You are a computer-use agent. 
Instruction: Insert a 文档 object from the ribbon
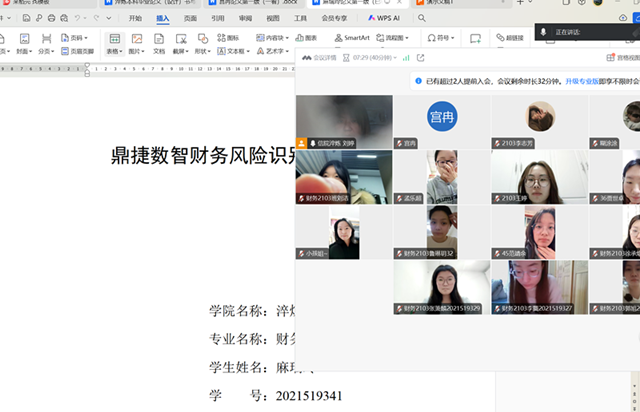click(159, 44)
